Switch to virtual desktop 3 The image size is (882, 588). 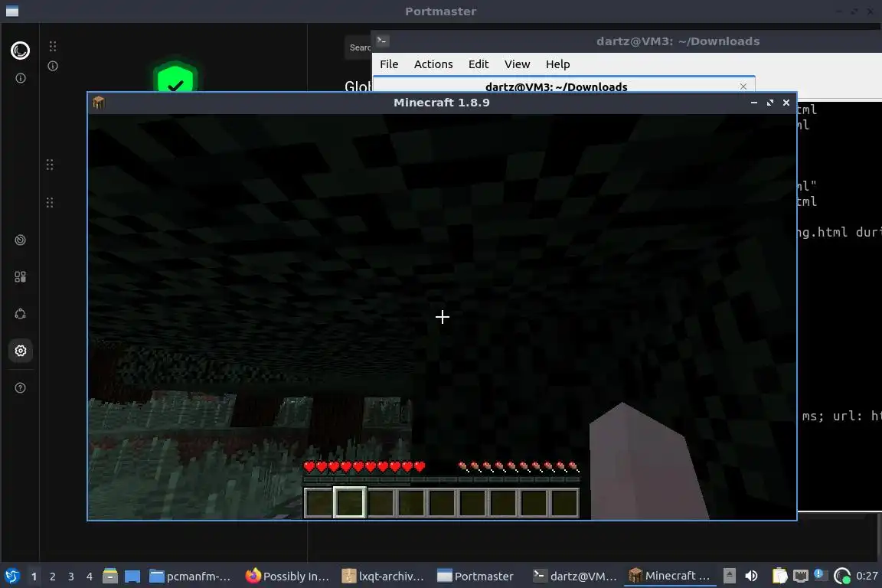71,577
